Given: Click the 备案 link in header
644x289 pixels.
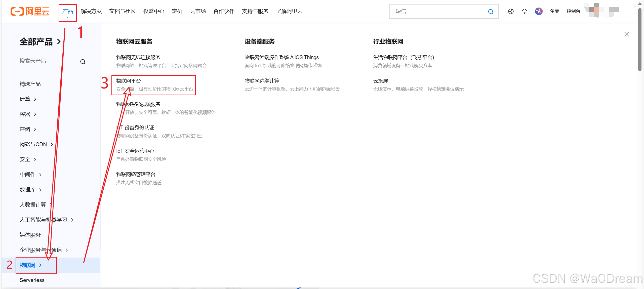Looking at the screenshot, I should (x=555, y=11).
